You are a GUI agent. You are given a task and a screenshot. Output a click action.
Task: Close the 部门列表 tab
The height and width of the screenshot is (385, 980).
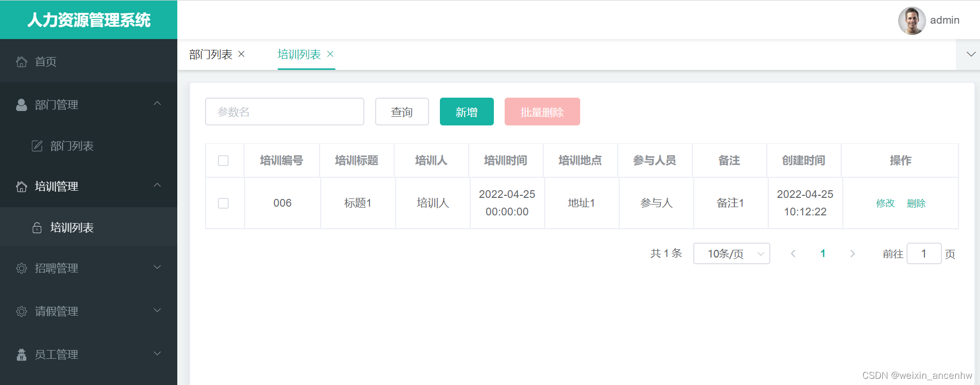click(x=242, y=54)
